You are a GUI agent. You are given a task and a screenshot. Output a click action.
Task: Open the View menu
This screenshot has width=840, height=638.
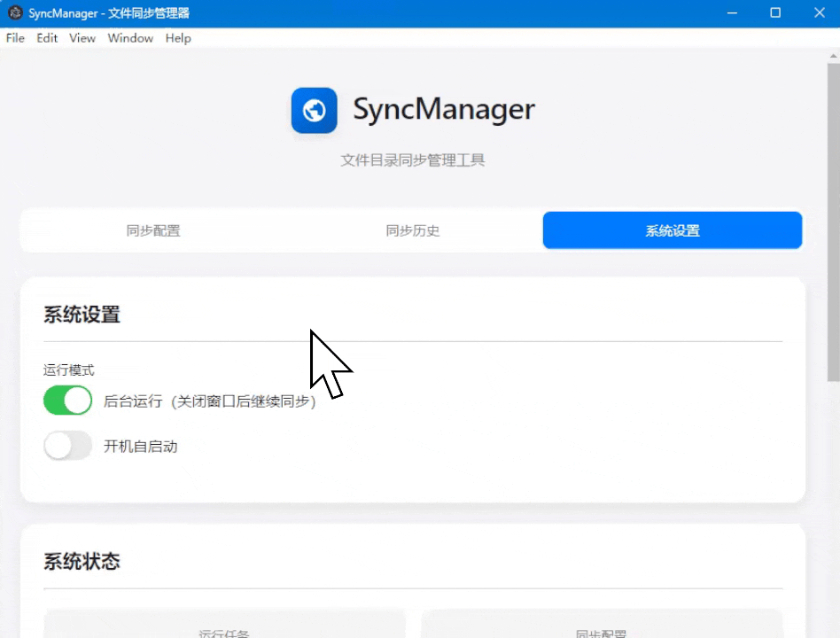pyautogui.click(x=82, y=38)
